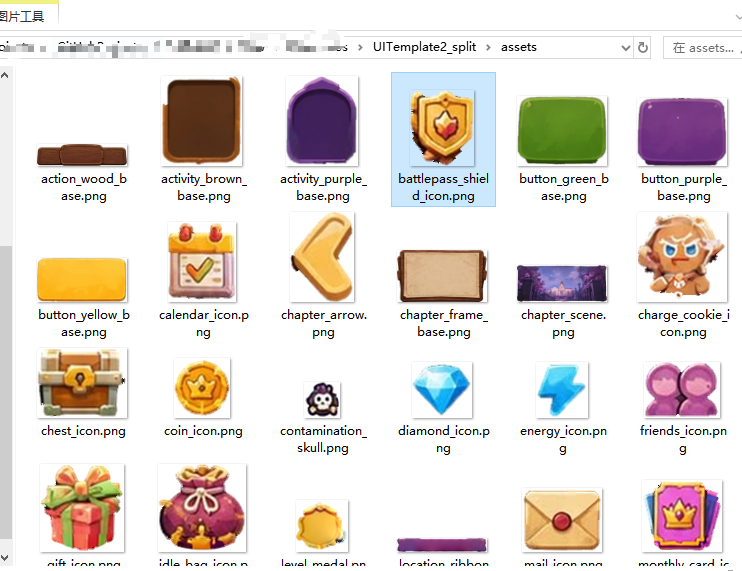Click the battlepass_shield_icon.png filename label
Viewport: 742px width, 571px height.
pos(443,187)
